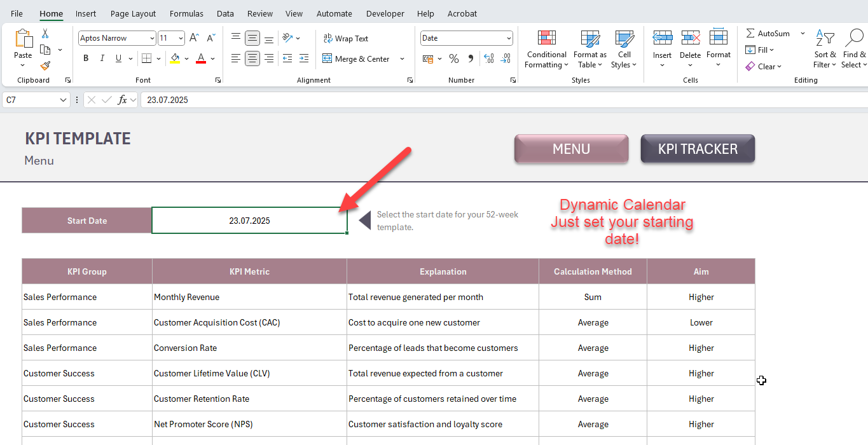Select the red Font Color swatch
The width and height of the screenshot is (868, 445).
coord(200,58)
